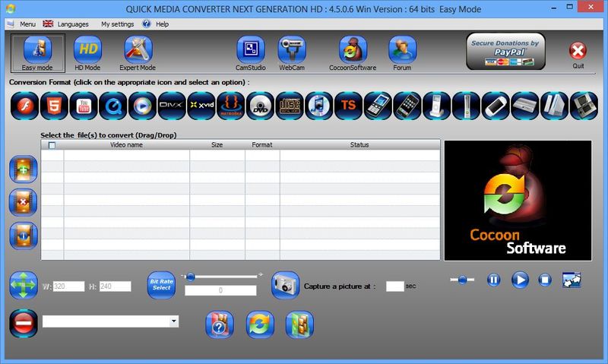Choose PSP conversion format
The image size is (608, 364).
[496, 106]
